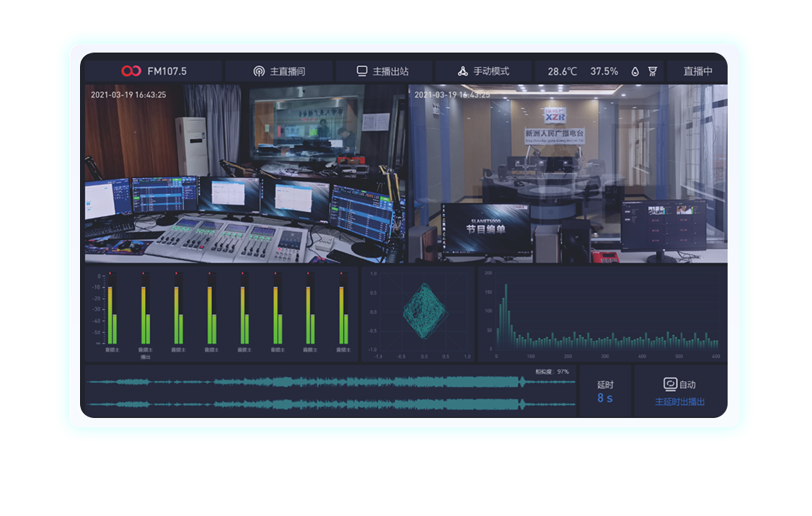The width and height of the screenshot is (812, 516).
Task: Click the broadcast signal icon beside 主直播间
Action: tap(259, 71)
